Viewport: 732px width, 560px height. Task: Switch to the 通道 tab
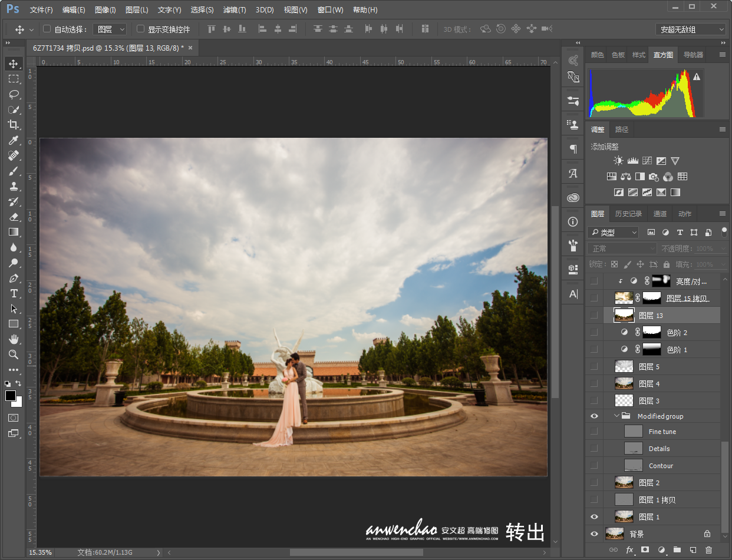(x=660, y=214)
